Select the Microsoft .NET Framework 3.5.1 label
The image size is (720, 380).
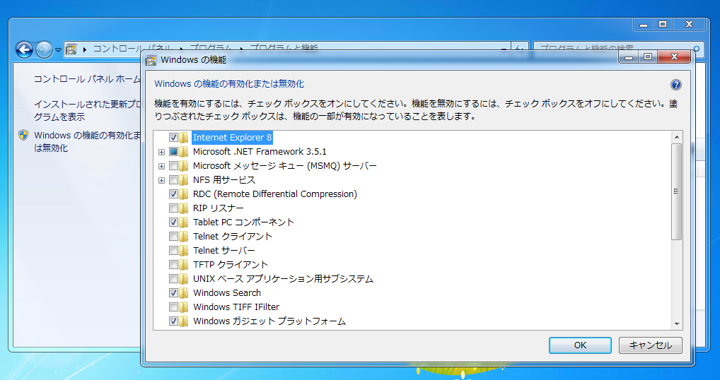(x=259, y=151)
